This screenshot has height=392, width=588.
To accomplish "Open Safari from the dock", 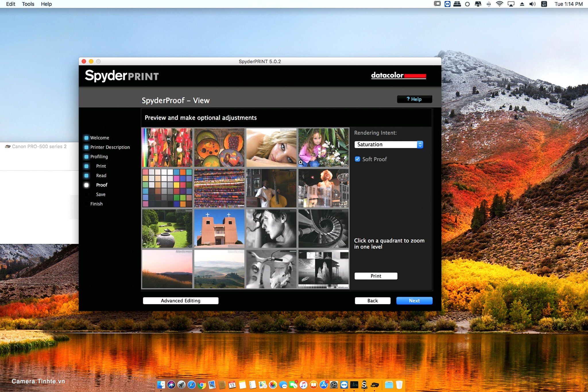I will pos(192,385).
